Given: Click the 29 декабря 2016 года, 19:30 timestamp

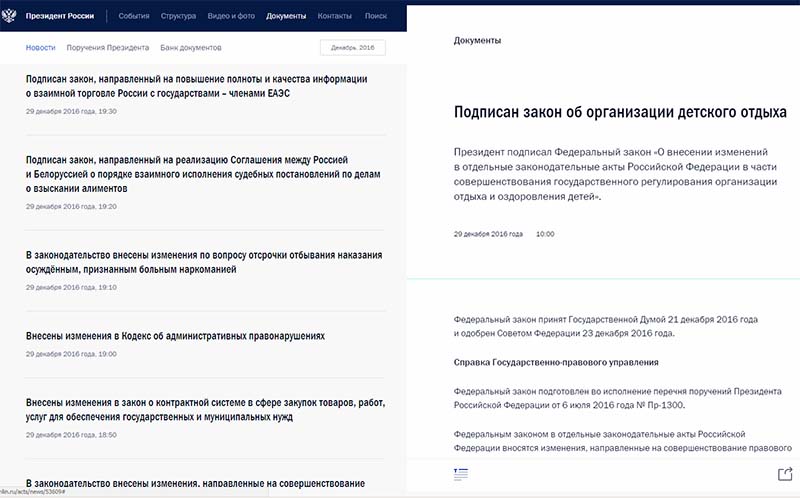Looking at the screenshot, I should click(x=71, y=111).
